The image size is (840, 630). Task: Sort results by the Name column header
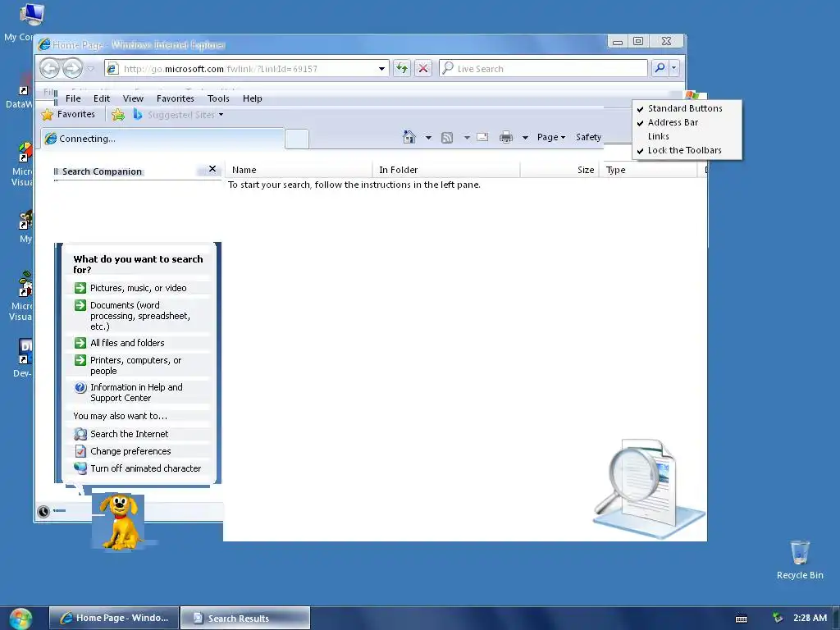pos(299,170)
